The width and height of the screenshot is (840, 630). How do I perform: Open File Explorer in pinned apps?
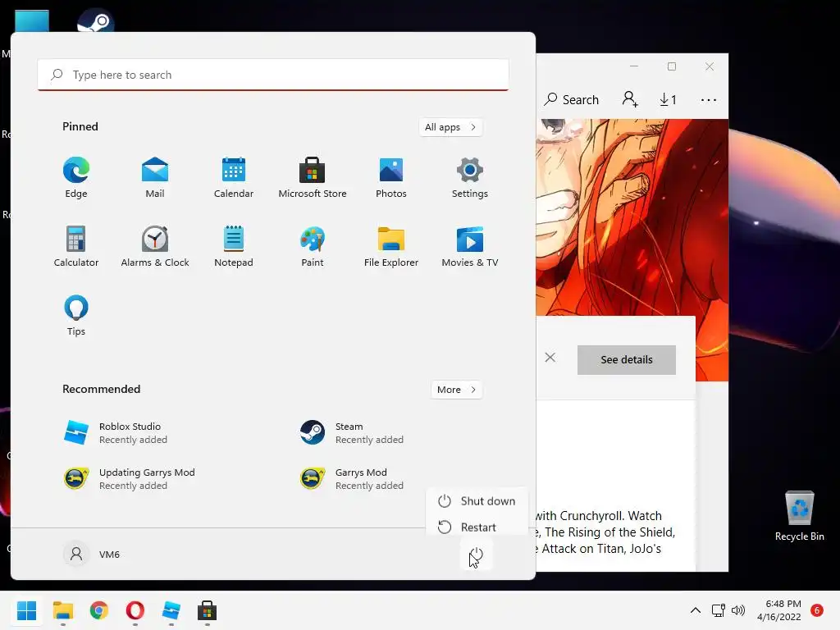point(391,246)
